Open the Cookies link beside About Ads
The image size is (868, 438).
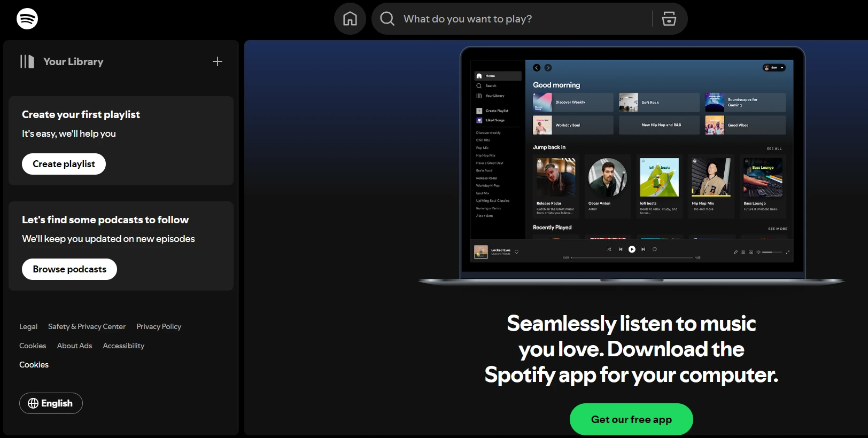33,346
